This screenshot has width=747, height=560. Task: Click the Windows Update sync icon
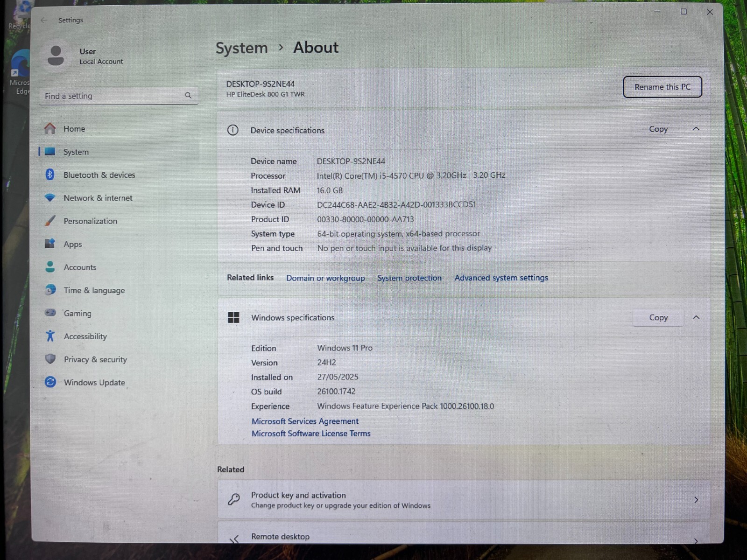coord(50,382)
